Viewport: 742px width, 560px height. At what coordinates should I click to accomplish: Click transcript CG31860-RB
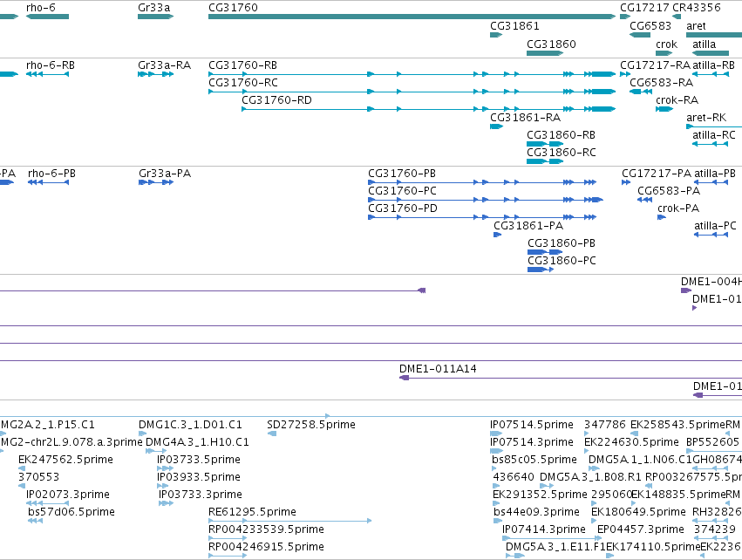point(561,135)
